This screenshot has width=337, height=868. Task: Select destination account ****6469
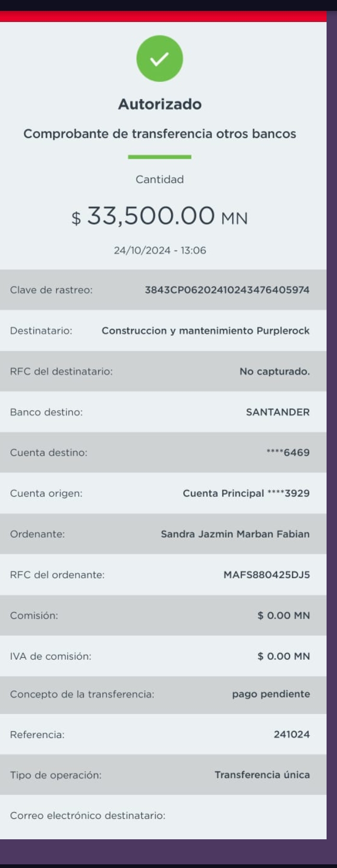(x=288, y=453)
